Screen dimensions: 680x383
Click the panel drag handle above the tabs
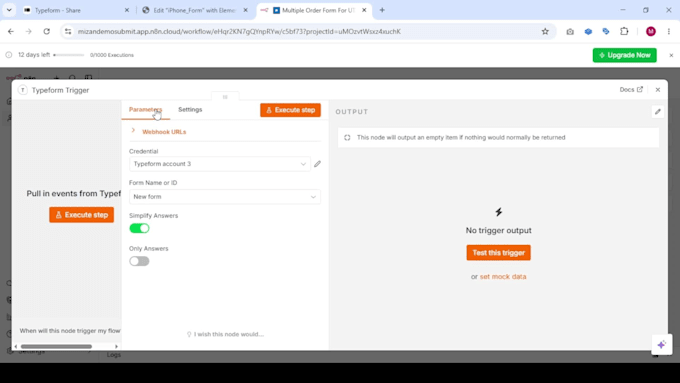225,97
